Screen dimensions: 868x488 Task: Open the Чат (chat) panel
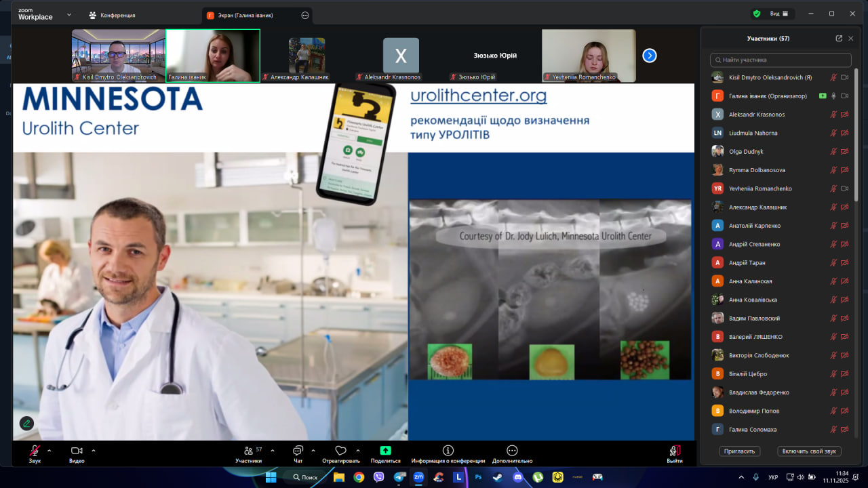coord(298,451)
